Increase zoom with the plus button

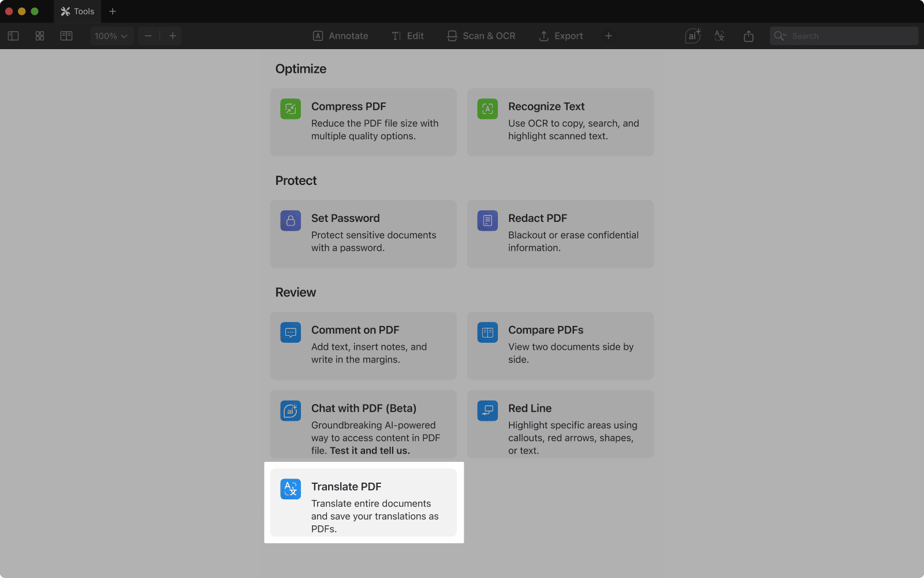(x=173, y=36)
